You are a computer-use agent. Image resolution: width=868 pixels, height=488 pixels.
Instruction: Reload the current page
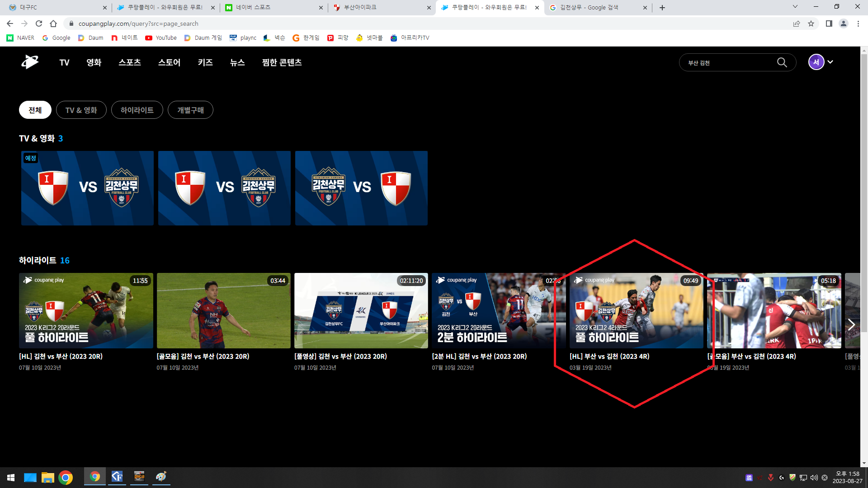[39, 23]
